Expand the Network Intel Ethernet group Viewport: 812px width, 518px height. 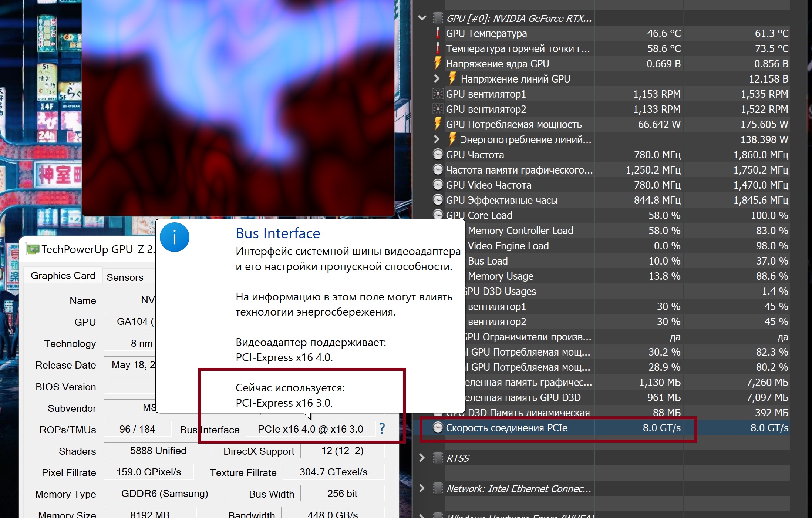422,488
